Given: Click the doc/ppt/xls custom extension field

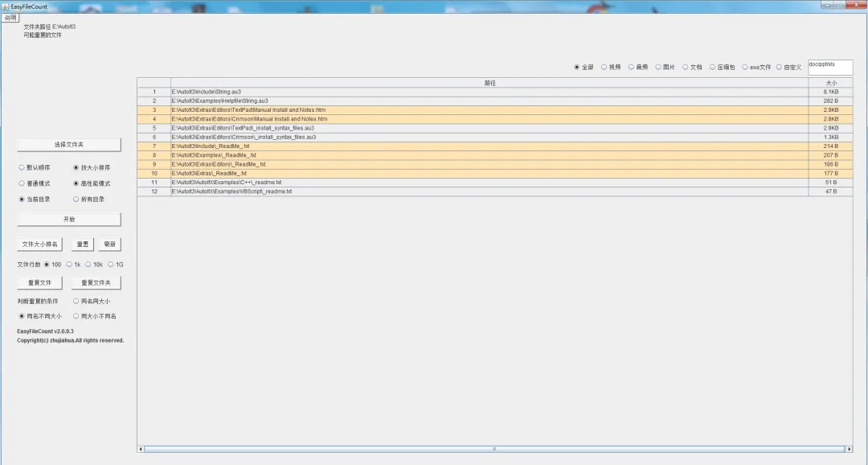Looking at the screenshot, I should [830, 67].
